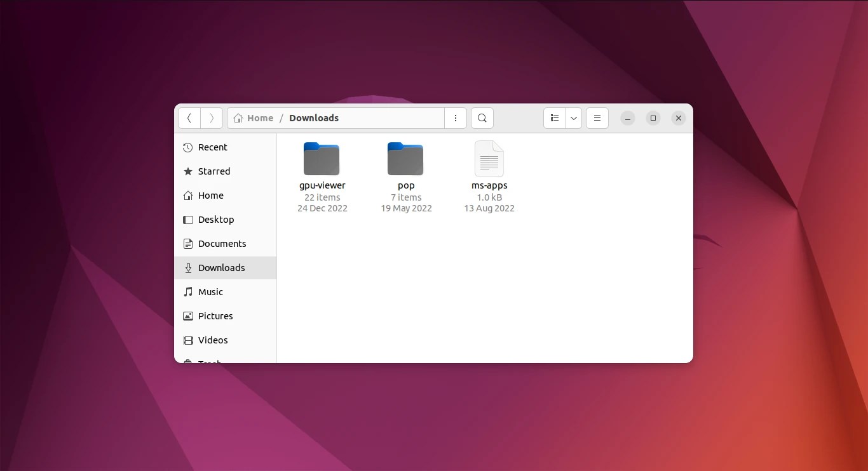
Task: Open the hamburger menu
Action: pos(597,118)
